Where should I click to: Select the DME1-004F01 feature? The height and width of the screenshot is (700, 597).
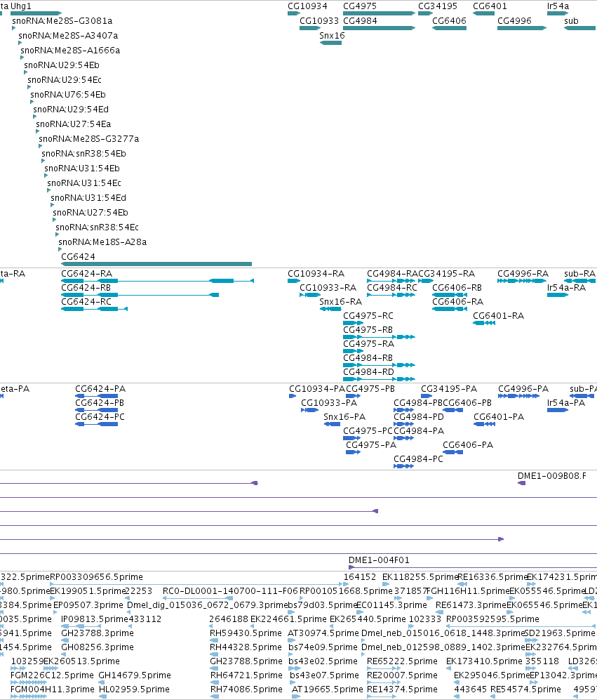(x=473, y=567)
